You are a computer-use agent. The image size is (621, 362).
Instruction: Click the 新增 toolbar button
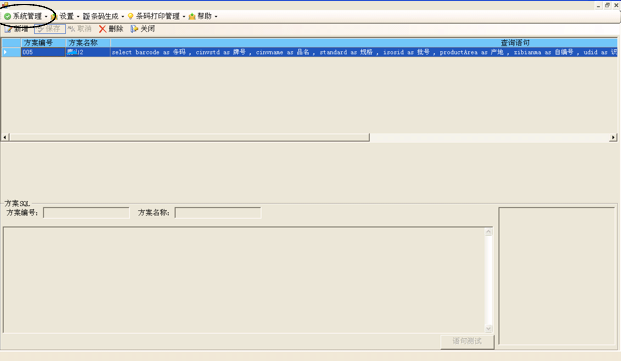17,29
